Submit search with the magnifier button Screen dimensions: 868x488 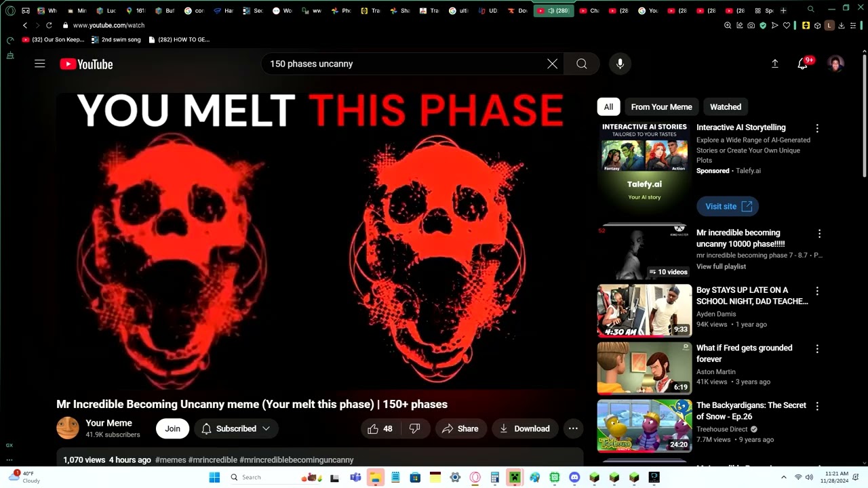coord(582,64)
